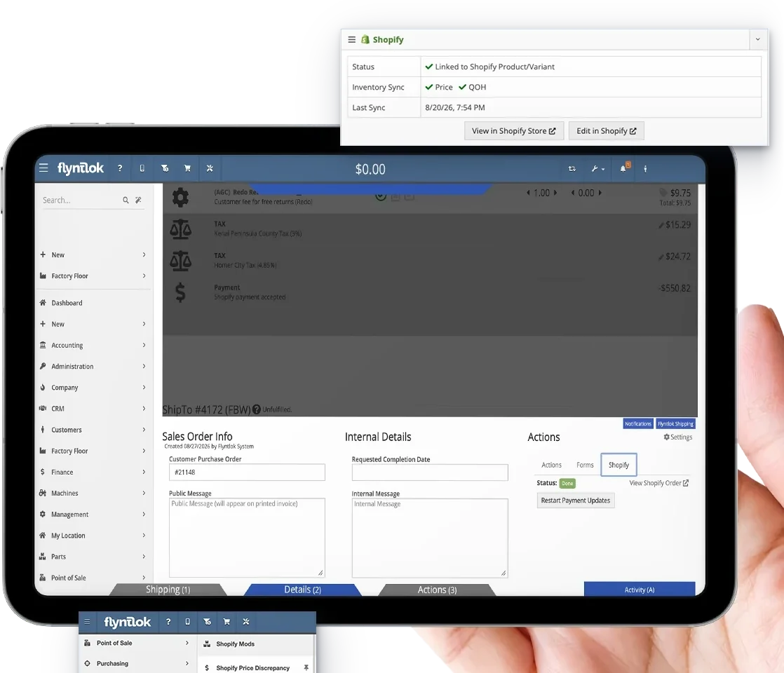Switch to Actions (3) bottom tab
The height and width of the screenshot is (673, 784).
click(437, 590)
